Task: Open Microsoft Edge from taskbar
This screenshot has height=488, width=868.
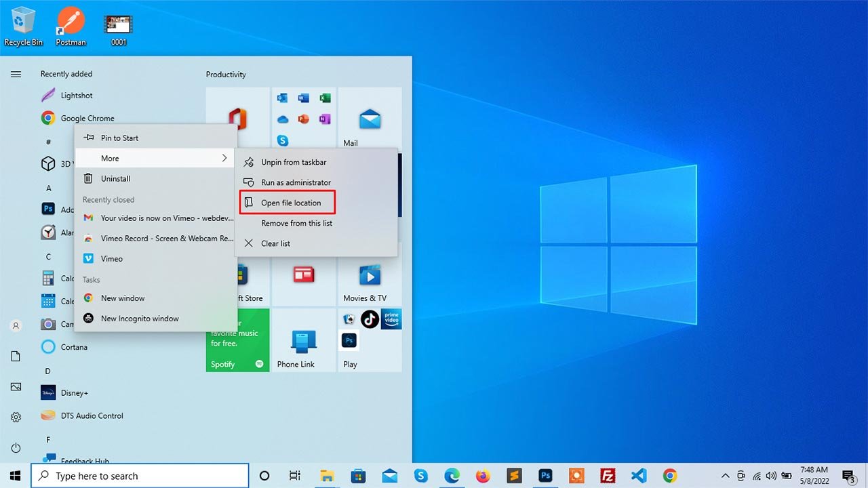Action: [x=452, y=476]
